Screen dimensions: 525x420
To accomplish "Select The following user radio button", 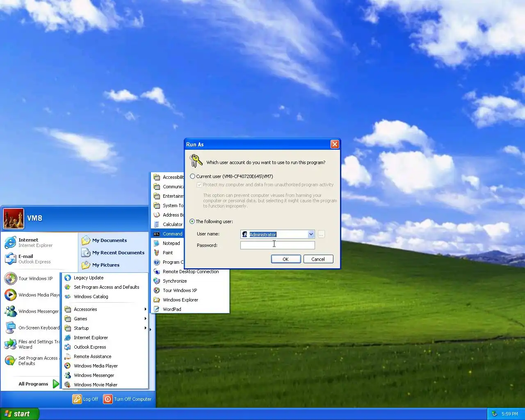I will [192, 221].
